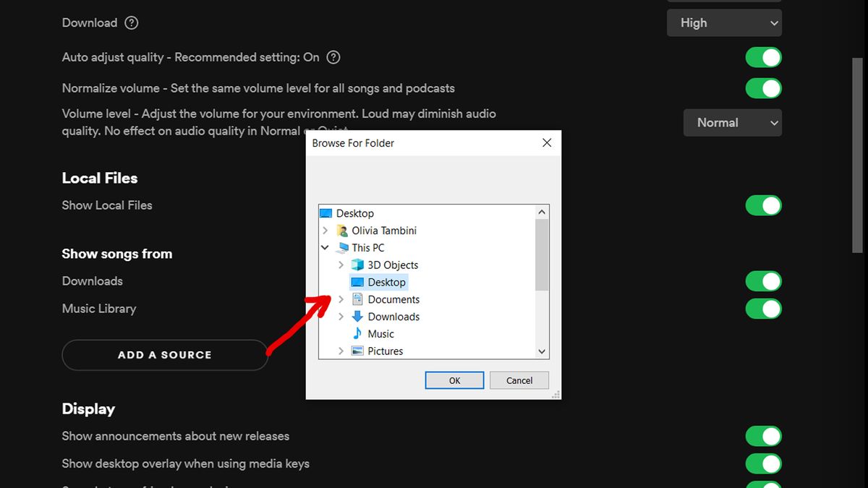
Task: Select the This PC computer icon
Action: click(x=342, y=247)
